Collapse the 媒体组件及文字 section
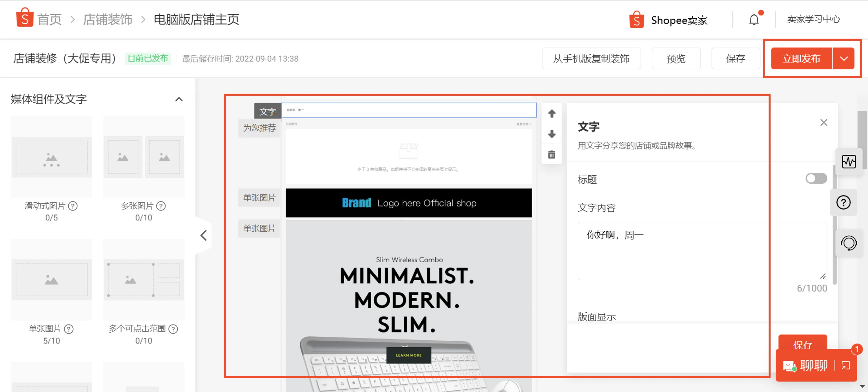This screenshot has width=868, height=392. tap(179, 99)
